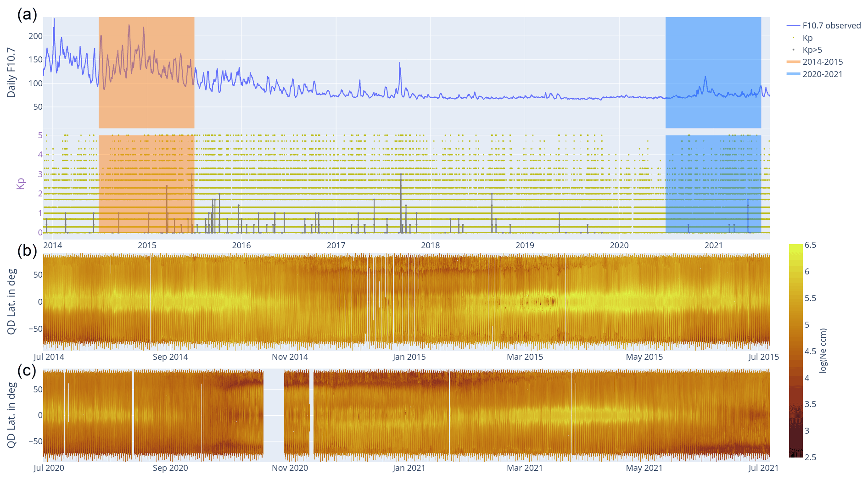This screenshot has width=868, height=480.
Task: Click the panel label (a)
Action: [x=27, y=15]
